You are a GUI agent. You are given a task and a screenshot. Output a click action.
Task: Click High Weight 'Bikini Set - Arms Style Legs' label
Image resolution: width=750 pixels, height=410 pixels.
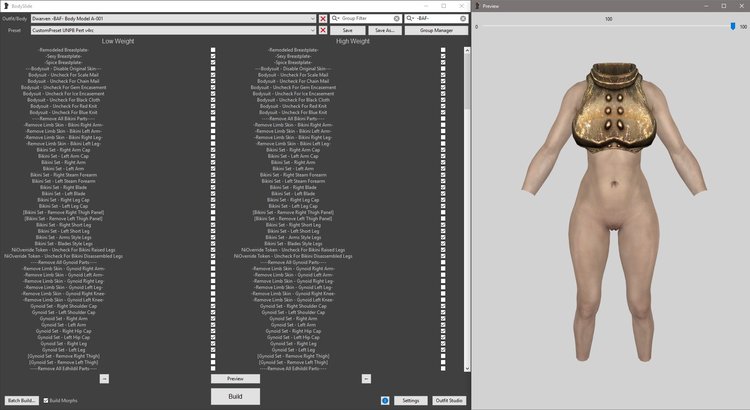(x=293, y=237)
